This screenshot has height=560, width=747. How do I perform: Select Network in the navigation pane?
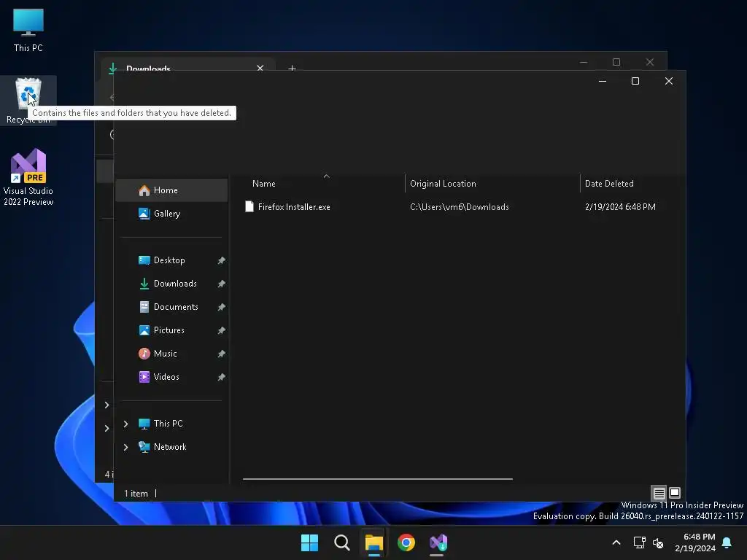point(171,447)
